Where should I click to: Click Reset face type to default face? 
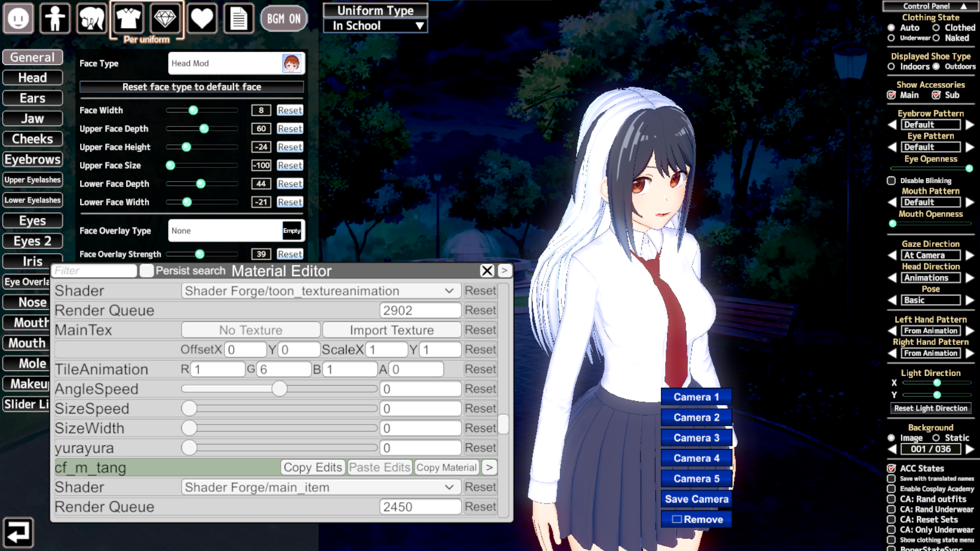191,87
